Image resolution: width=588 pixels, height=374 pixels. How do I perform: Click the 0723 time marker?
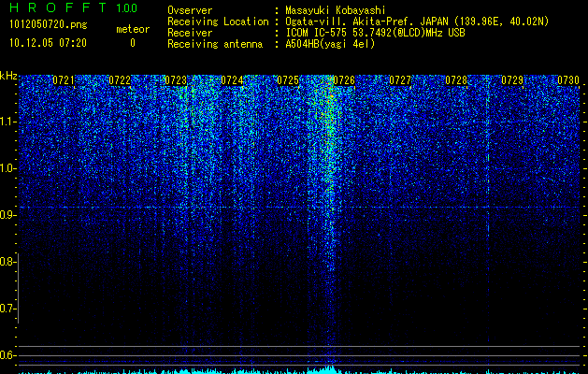176,80
